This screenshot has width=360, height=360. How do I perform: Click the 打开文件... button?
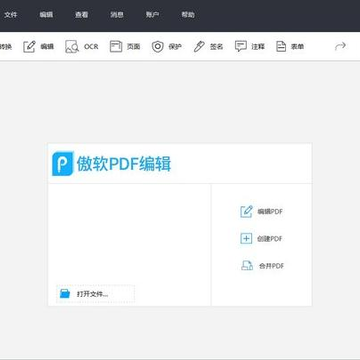pyautogui.click(x=96, y=294)
